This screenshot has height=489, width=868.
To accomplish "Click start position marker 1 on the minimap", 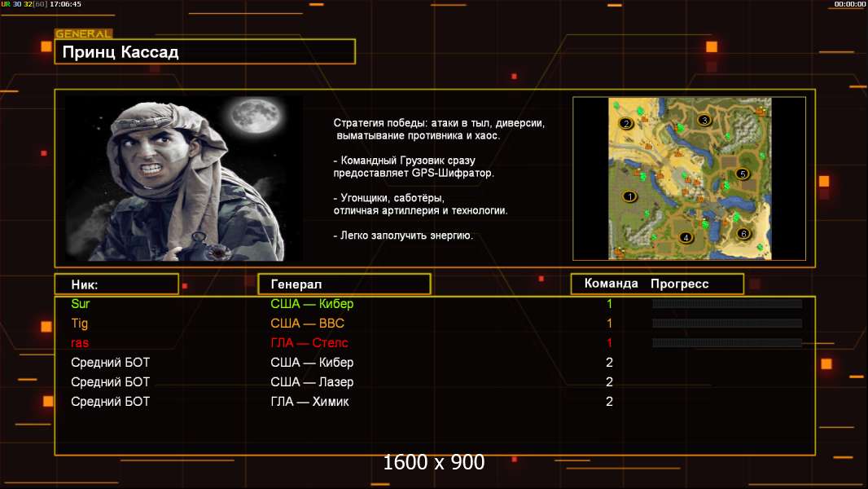I will [x=629, y=196].
